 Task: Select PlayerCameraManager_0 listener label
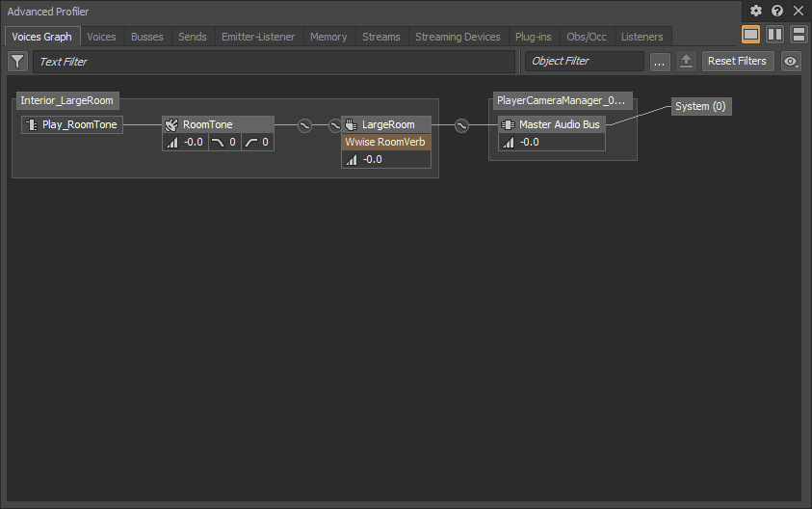[x=562, y=100]
